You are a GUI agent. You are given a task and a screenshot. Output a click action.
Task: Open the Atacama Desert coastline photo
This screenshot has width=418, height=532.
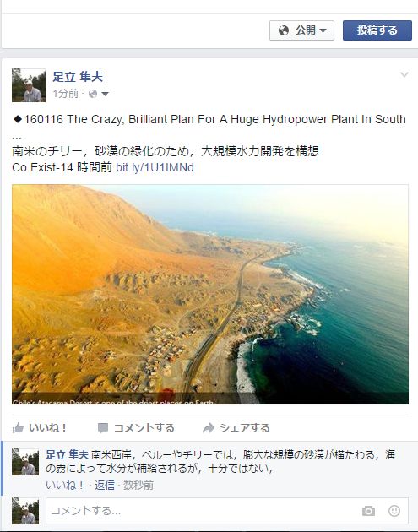click(210, 294)
